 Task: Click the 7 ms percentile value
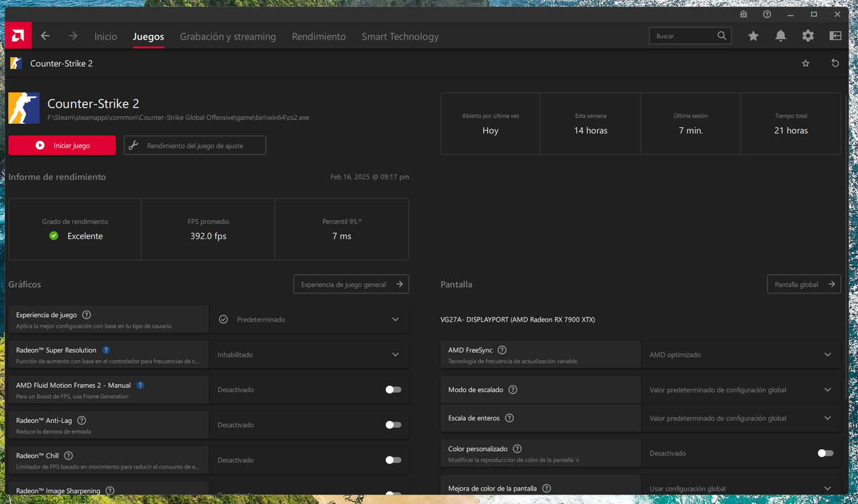tap(342, 236)
